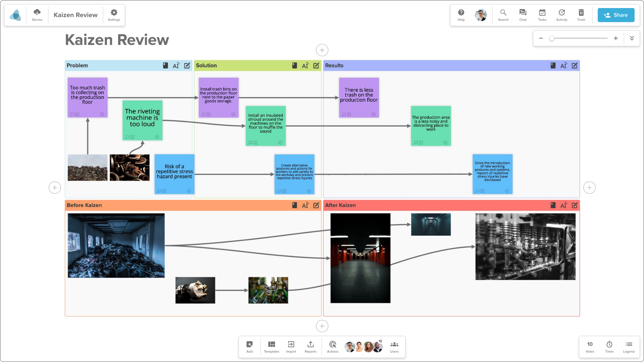The height and width of the screenshot is (362, 644).
Task: Click the zoom slider handle
Action: [x=552, y=39]
